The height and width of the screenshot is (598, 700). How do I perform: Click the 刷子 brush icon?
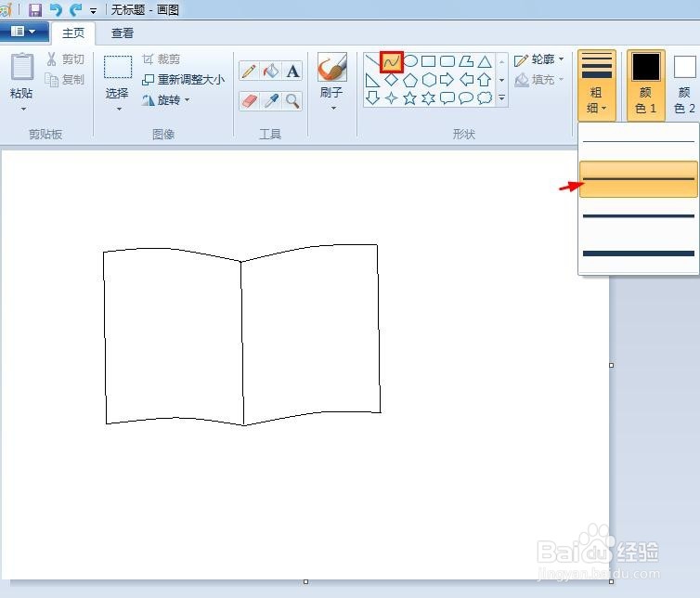(x=332, y=67)
